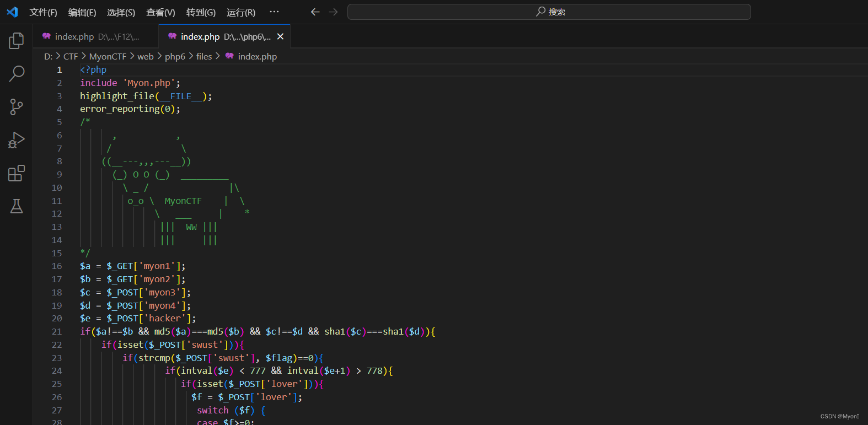The image size is (868, 425).
Task: Open the Source Control view
Action: 17,107
